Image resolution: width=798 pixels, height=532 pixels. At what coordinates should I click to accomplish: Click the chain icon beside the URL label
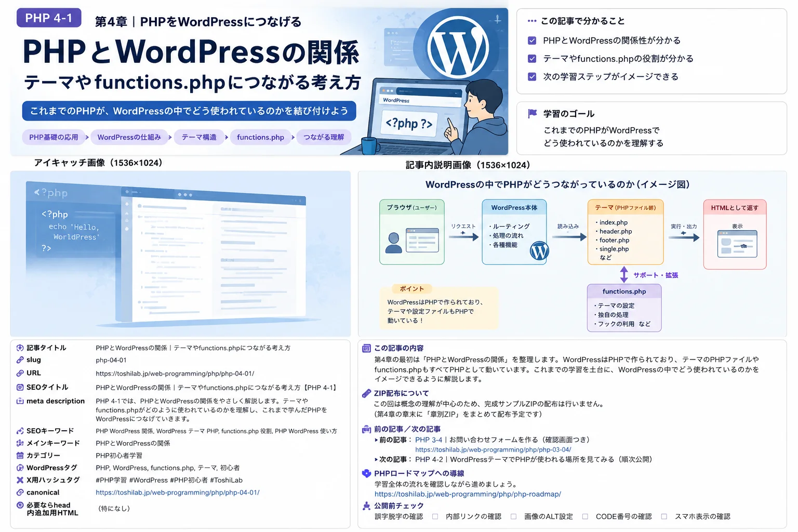point(20,373)
